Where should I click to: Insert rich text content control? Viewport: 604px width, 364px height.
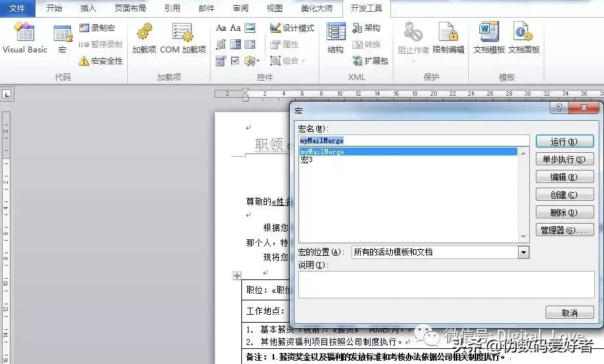pos(221,28)
